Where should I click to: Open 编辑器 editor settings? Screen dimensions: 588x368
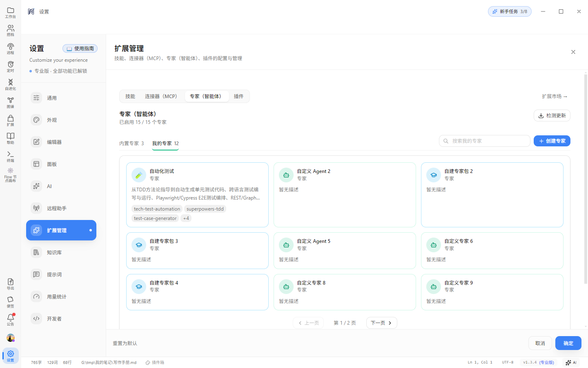tap(61, 142)
